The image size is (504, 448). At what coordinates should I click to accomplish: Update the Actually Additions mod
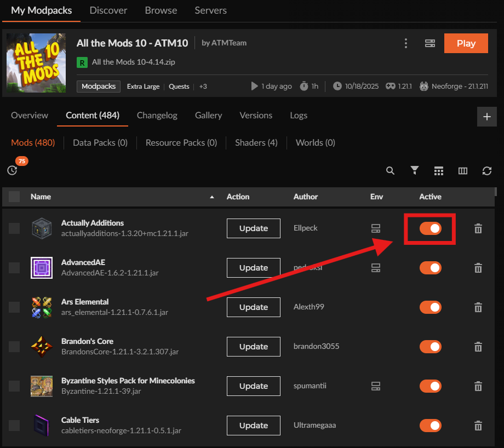253,228
